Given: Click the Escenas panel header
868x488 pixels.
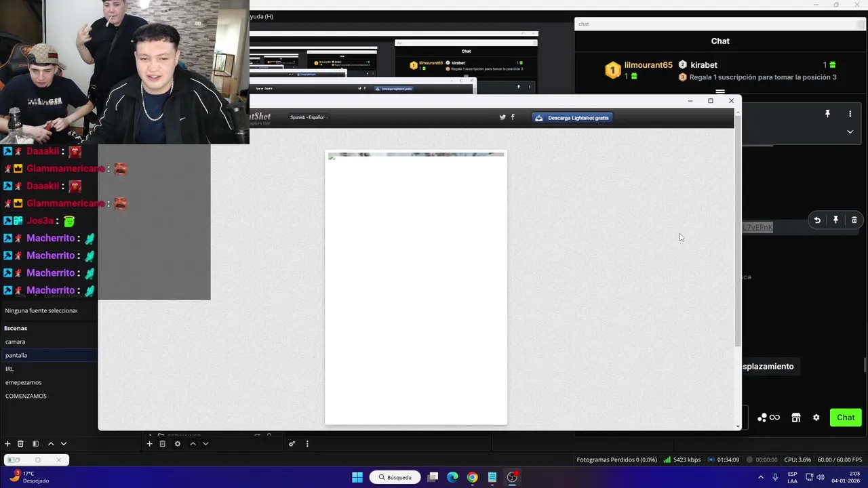Looking at the screenshot, I should (x=16, y=328).
